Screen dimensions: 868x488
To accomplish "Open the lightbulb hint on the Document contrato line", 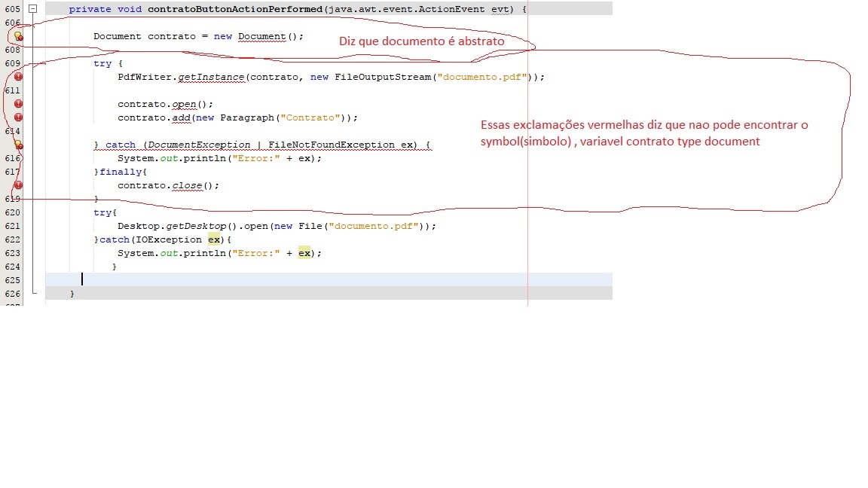I will (x=18, y=36).
